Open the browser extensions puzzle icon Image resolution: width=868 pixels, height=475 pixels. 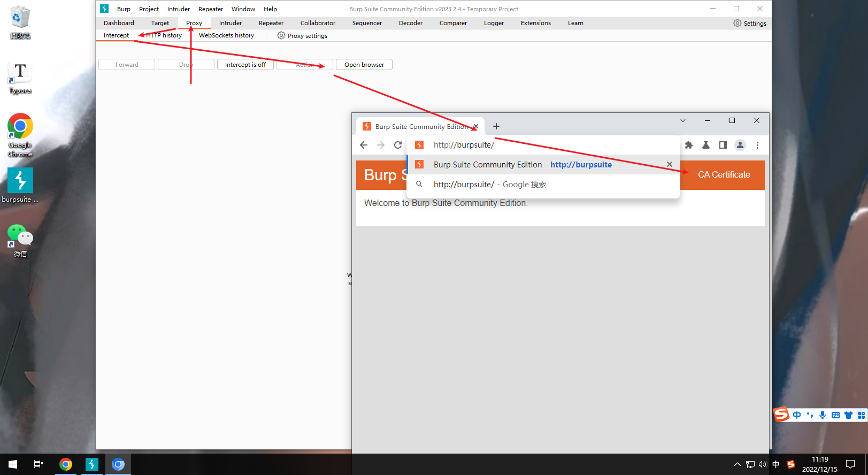point(689,145)
